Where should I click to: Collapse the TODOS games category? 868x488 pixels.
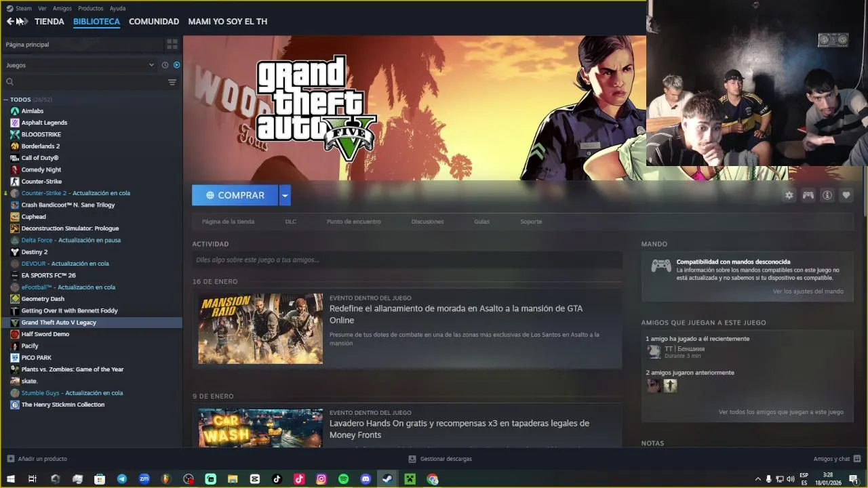click(6, 100)
